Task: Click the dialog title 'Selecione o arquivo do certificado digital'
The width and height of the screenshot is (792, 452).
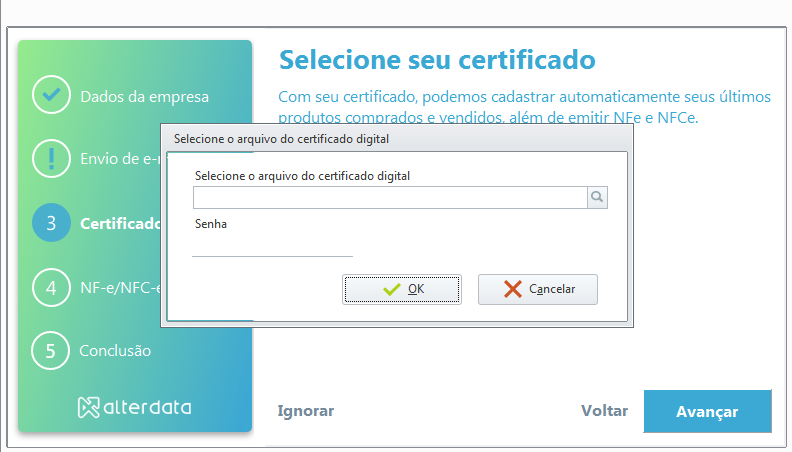Action: pos(281,139)
